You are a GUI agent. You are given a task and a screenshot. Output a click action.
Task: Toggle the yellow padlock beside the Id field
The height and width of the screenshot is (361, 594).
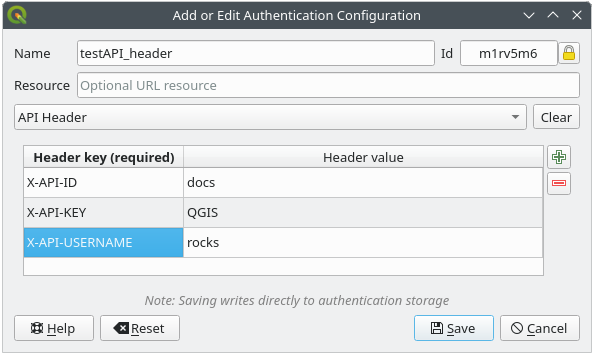click(569, 53)
